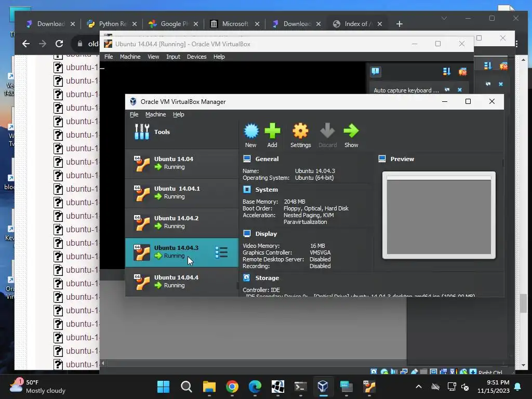The image size is (532, 399).
Task: Open Machine menu in VirtualBox Manager
Action: click(156, 114)
